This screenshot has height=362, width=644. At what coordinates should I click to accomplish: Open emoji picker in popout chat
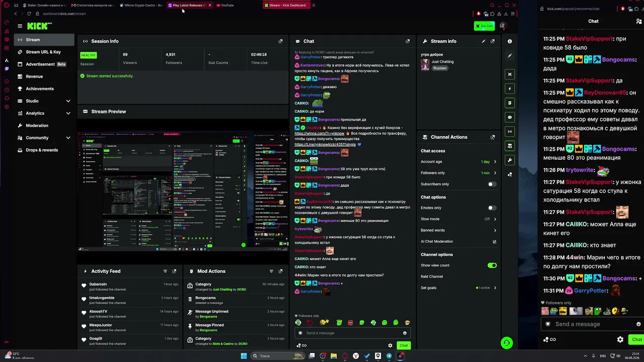[x=638, y=324]
